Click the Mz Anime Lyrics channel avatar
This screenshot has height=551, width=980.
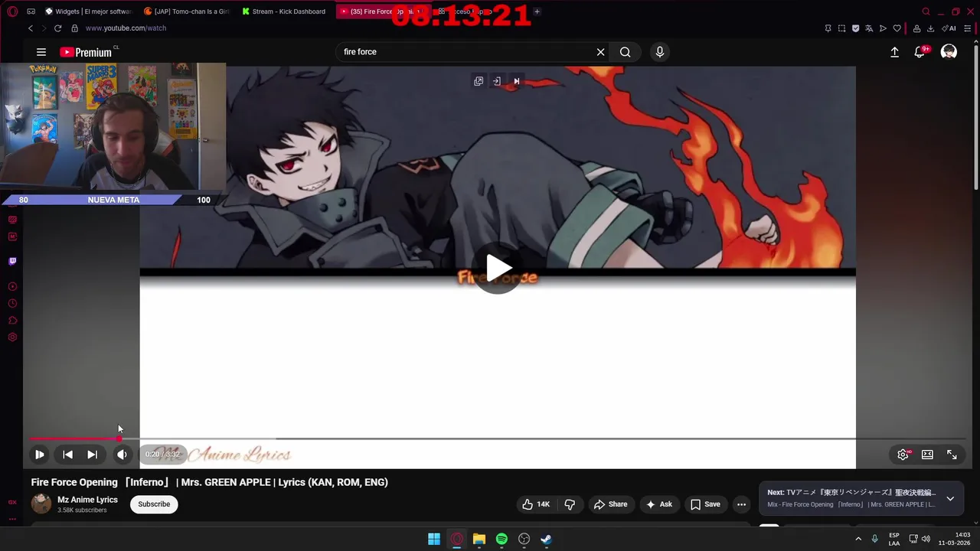point(41,504)
